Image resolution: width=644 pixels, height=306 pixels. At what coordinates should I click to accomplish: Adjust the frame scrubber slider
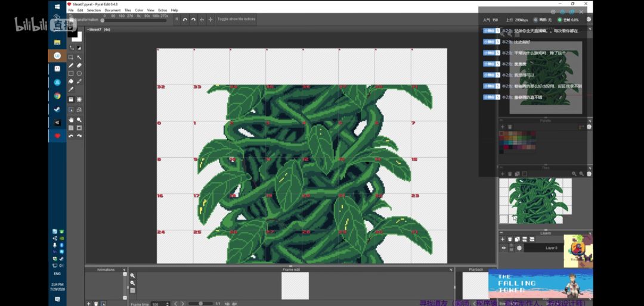click(200, 304)
